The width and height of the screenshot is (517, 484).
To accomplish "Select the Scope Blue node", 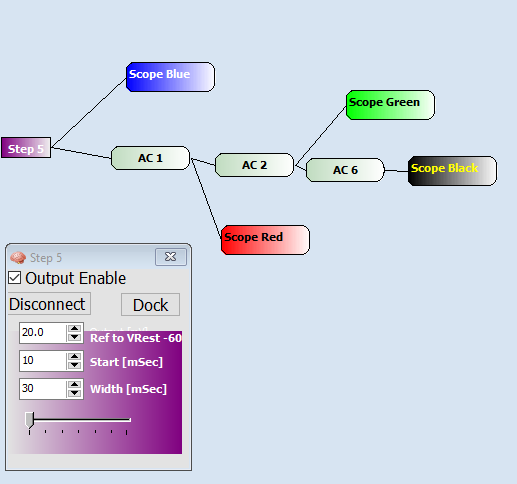I will coord(170,77).
